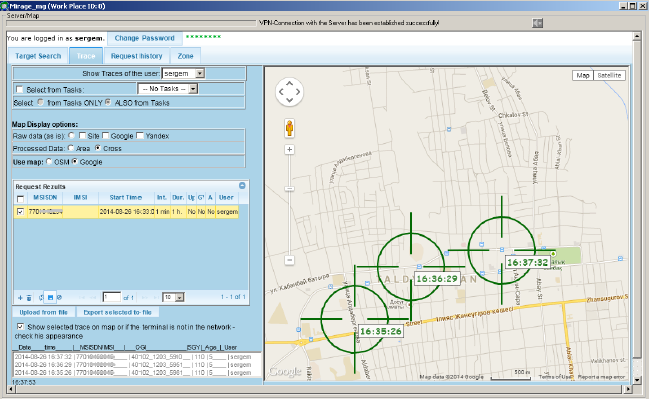Sort results by Start Time column header
This screenshot has height=399, width=649.
point(126,198)
